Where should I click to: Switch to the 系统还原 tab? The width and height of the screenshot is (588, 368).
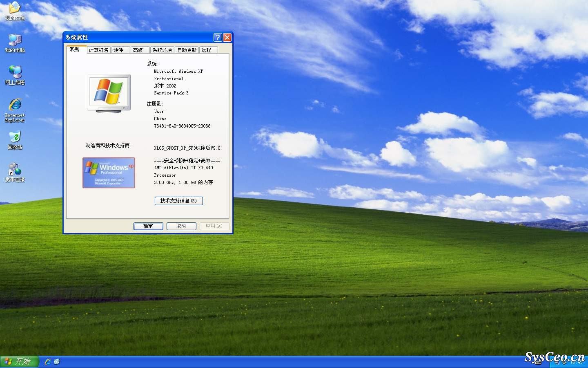162,50
